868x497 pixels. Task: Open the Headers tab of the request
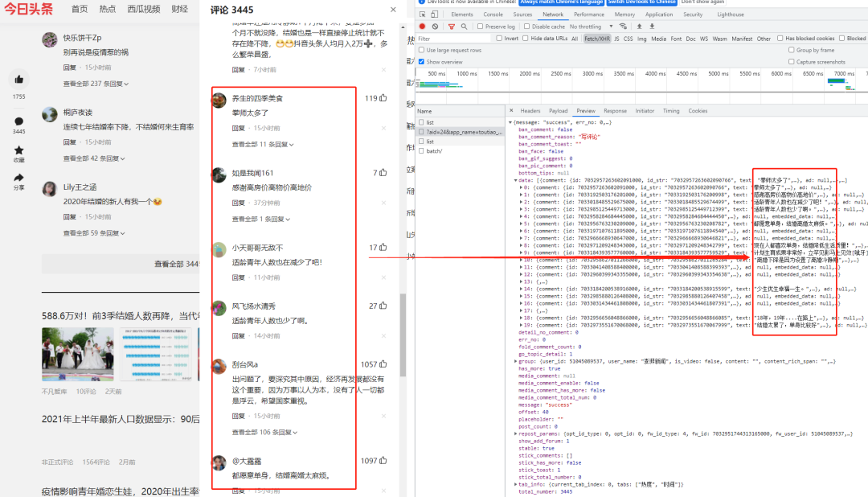[530, 111]
